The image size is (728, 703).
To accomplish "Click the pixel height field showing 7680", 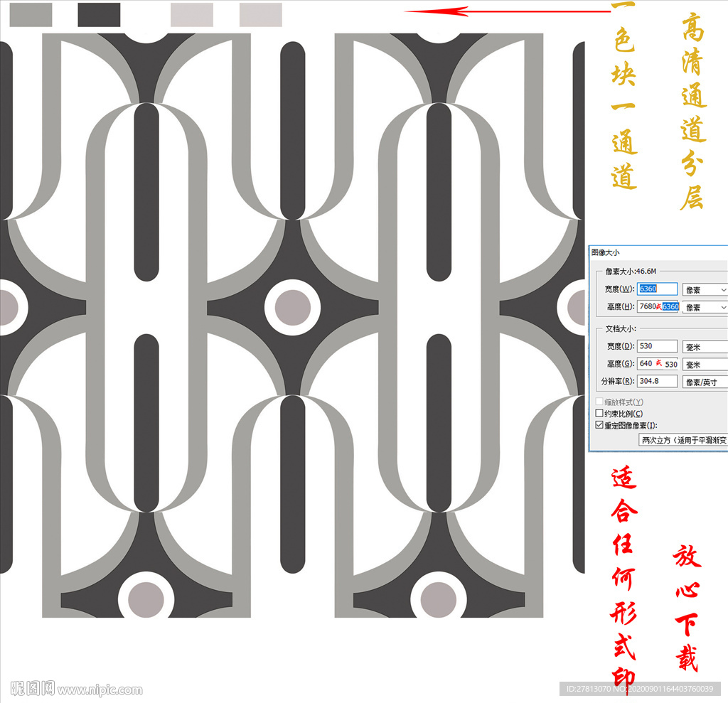I will point(658,306).
